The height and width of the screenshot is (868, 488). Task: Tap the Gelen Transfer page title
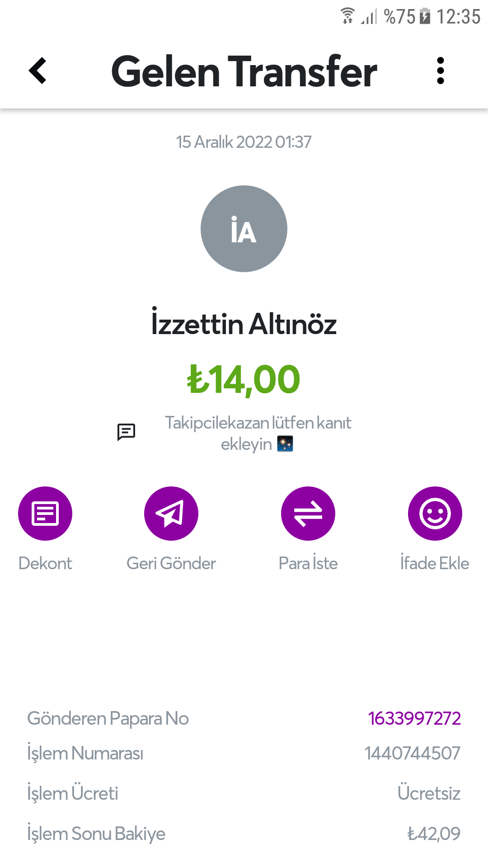[x=244, y=71]
